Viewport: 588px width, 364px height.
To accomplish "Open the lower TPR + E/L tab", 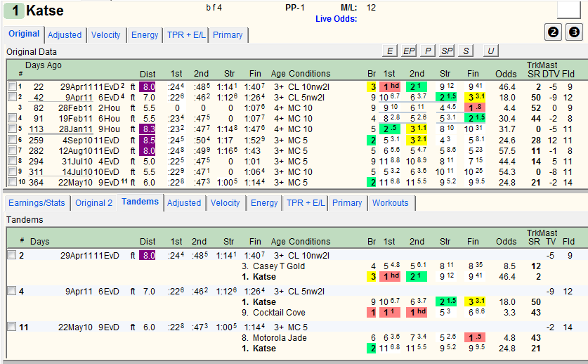I will (306, 203).
